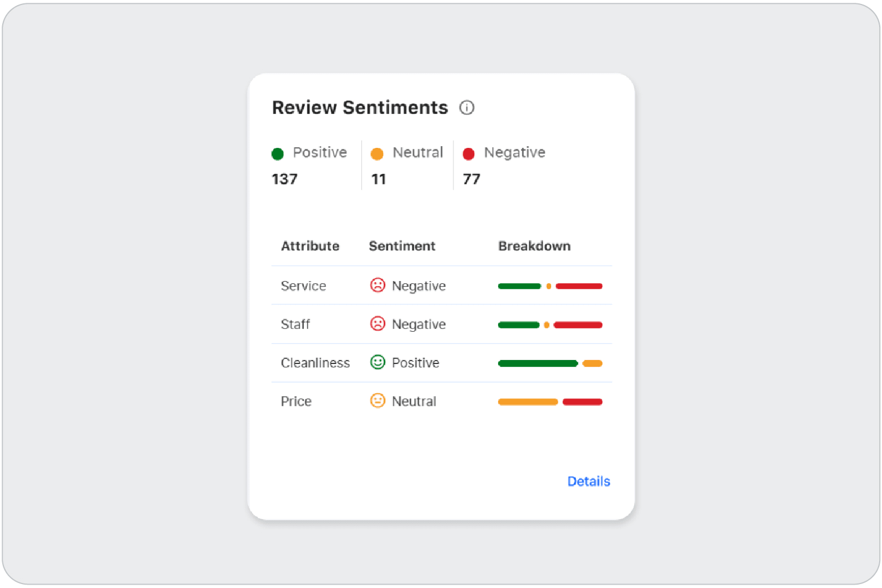Click the Price breakdown orange bar segment
Image resolution: width=882 pixels, height=588 pixels.
528,402
